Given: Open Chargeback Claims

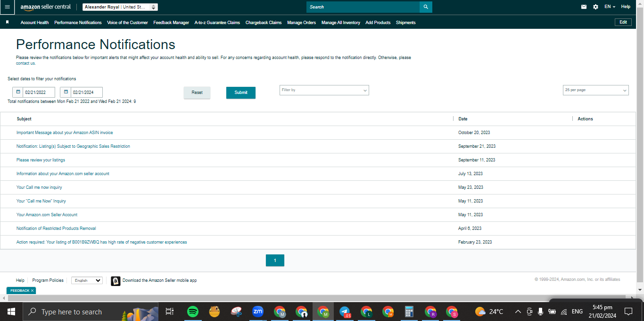Looking at the screenshot, I should (x=264, y=23).
